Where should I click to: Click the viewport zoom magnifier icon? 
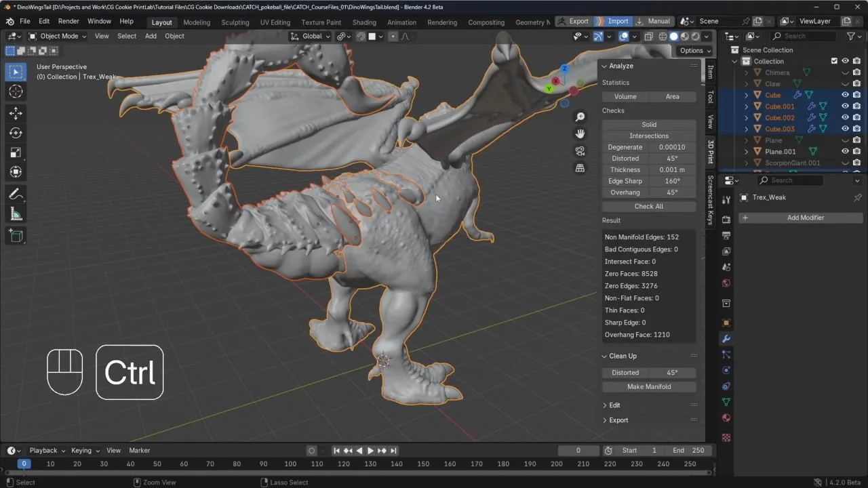(x=580, y=117)
